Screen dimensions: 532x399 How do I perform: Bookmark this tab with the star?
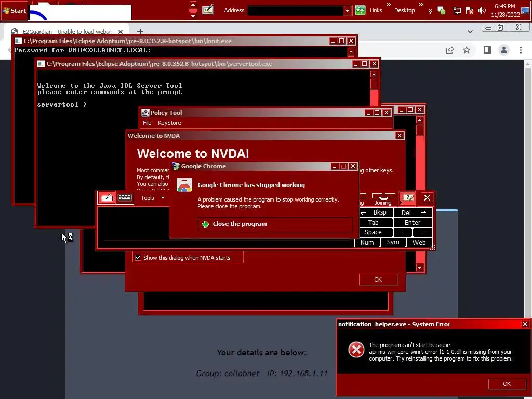[467, 50]
